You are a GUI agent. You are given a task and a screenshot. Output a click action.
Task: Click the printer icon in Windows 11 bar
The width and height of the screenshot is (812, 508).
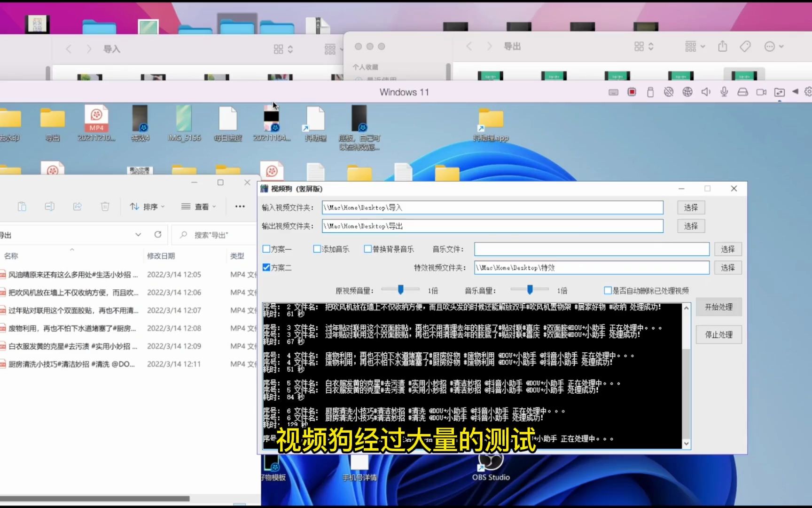coord(742,92)
